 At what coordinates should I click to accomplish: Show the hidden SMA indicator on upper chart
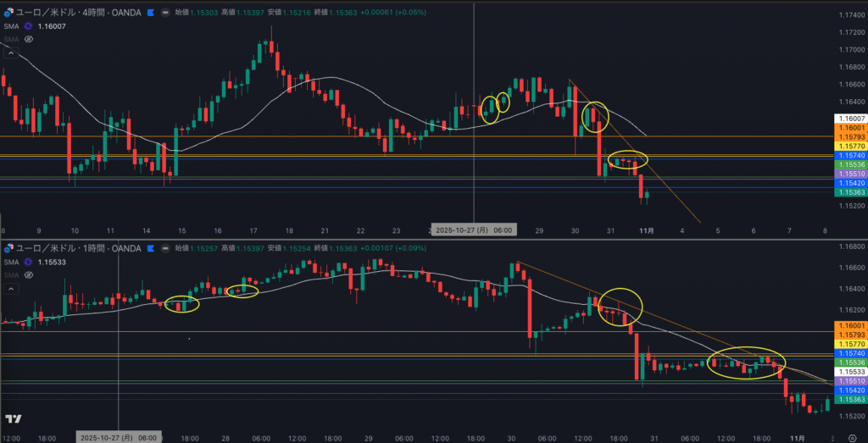pos(28,39)
